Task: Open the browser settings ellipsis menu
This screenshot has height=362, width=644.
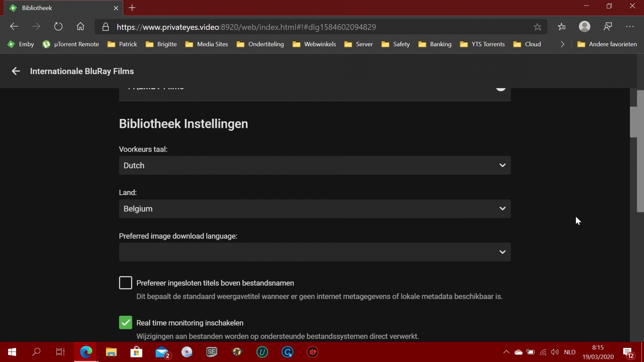Action: click(x=630, y=27)
